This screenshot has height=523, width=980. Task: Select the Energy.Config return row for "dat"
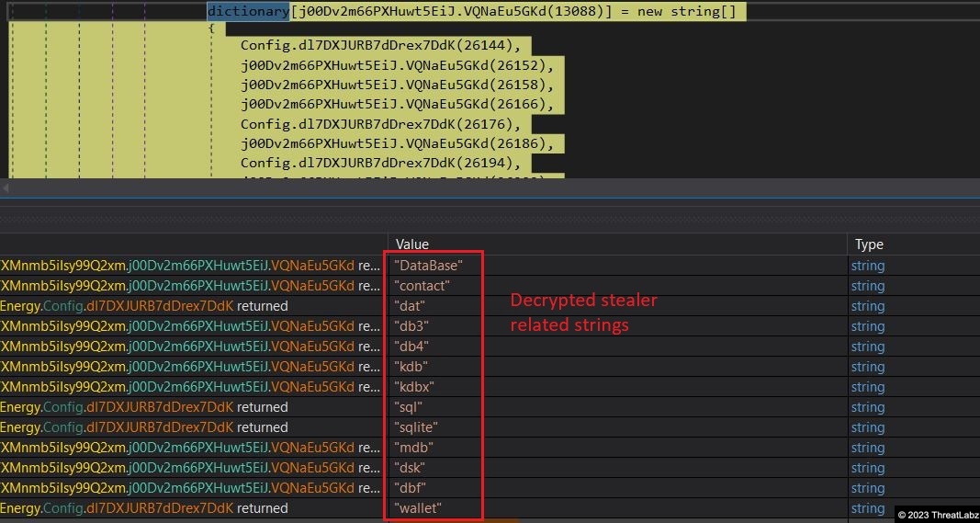(144, 306)
